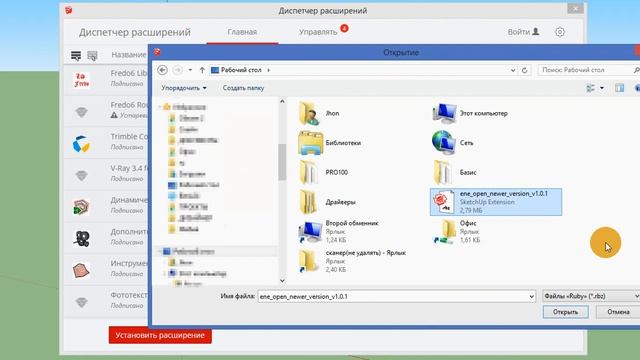Image resolution: width=640 pixels, height=360 pixels.
Task: Click the navigation pane scrollbar thumb
Action: click(282, 162)
